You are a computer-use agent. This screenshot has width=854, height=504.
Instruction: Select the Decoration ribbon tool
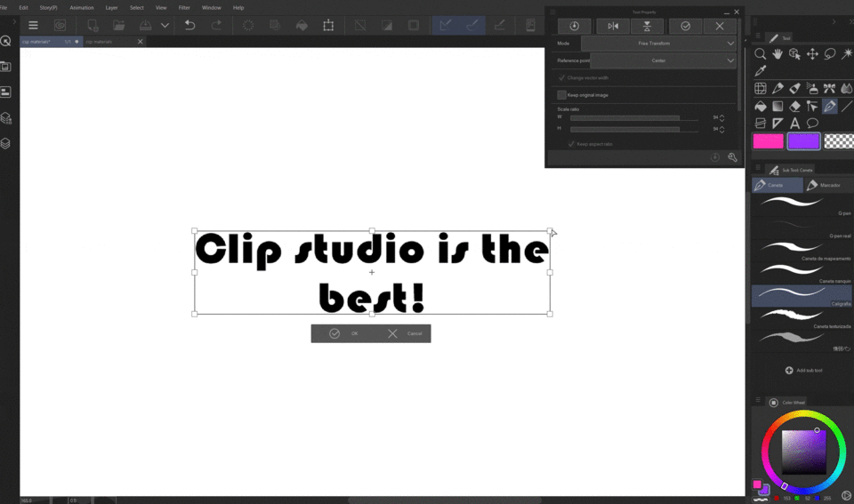click(829, 88)
